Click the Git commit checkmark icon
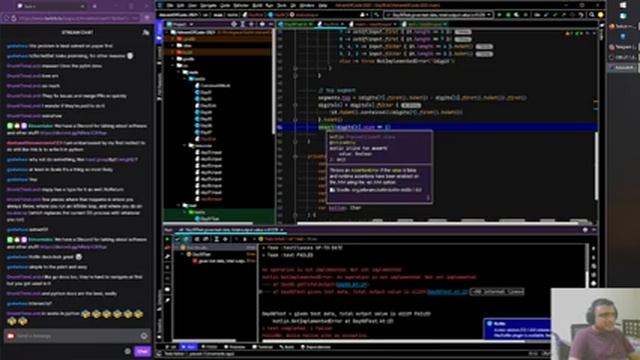Viewport: 640px width, 360px height. click(x=555, y=15)
